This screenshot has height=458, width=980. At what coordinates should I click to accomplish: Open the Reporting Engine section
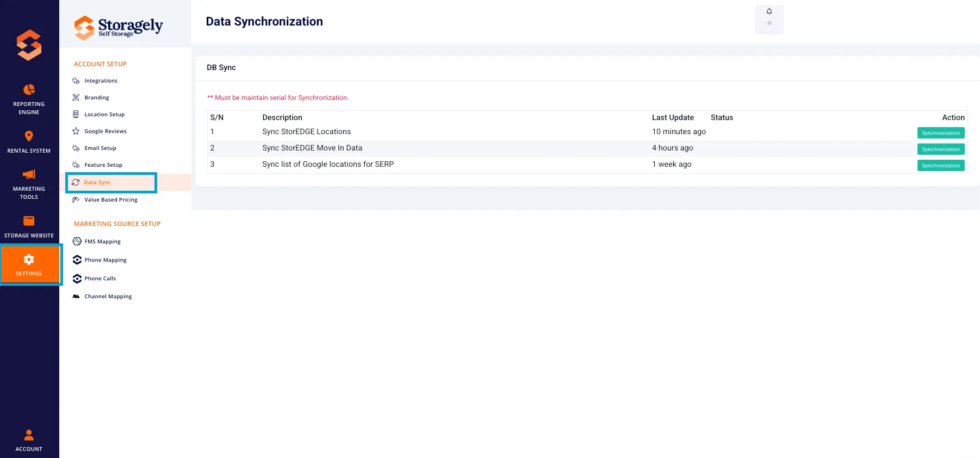tap(29, 99)
